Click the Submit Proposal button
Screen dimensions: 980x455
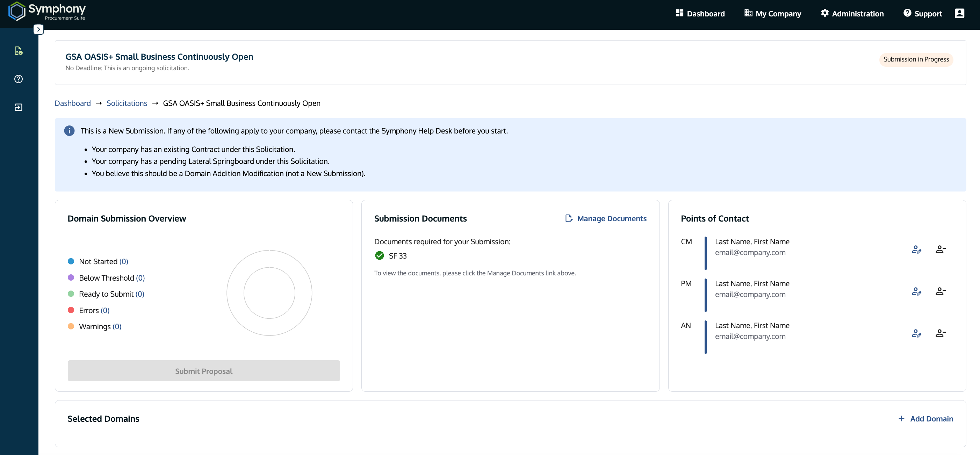tap(204, 371)
